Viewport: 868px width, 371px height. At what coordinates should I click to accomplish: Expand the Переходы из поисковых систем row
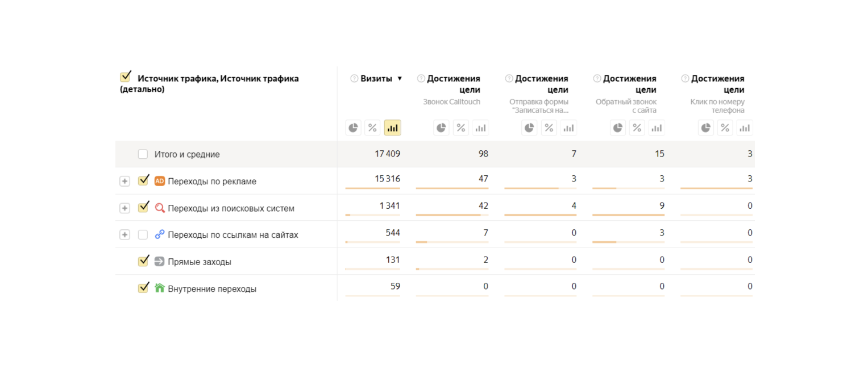124,208
